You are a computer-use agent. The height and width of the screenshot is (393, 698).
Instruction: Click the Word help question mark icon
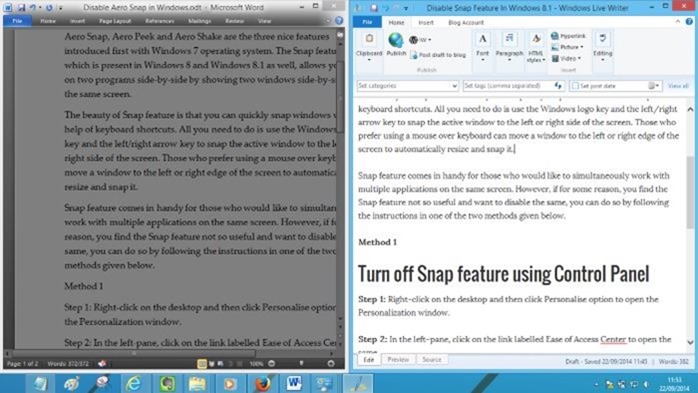click(339, 20)
